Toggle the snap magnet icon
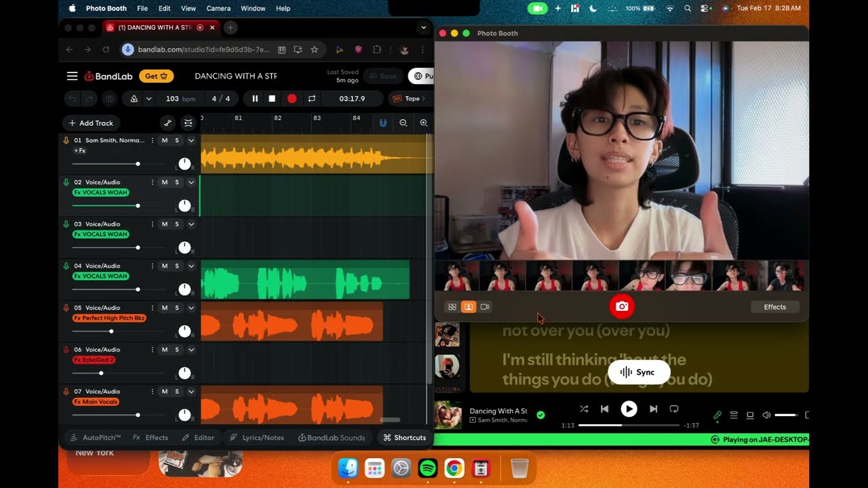Image resolution: width=868 pixels, height=488 pixels. click(383, 123)
